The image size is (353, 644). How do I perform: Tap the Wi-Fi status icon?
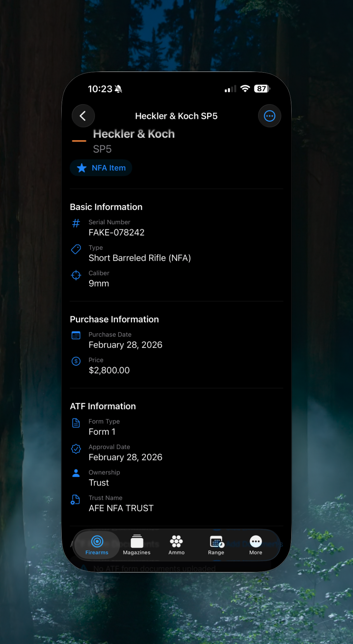(245, 89)
